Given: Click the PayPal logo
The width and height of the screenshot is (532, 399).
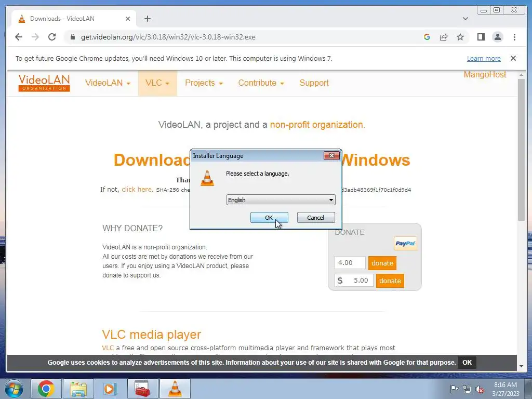Looking at the screenshot, I should point(405,243).
